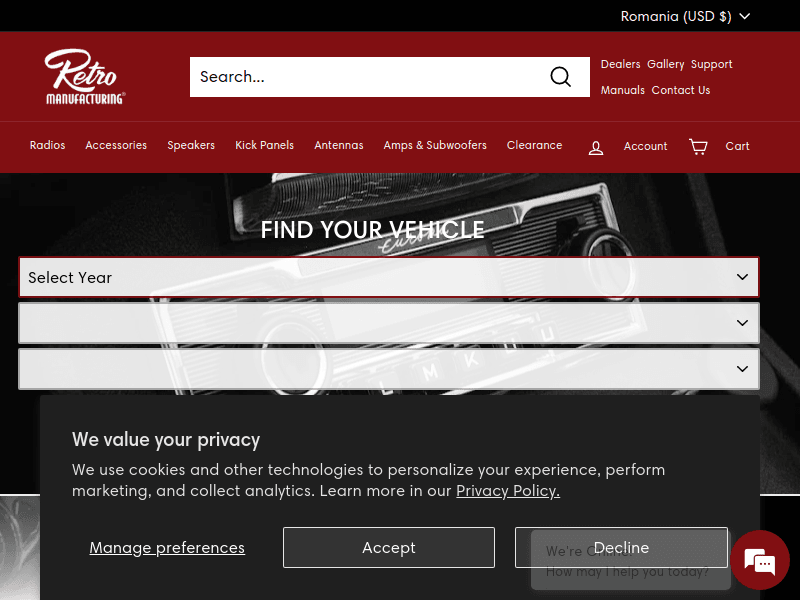The image size is (800, 600).
Task: Select the Speakers menu item
Action: click(191, 145)
